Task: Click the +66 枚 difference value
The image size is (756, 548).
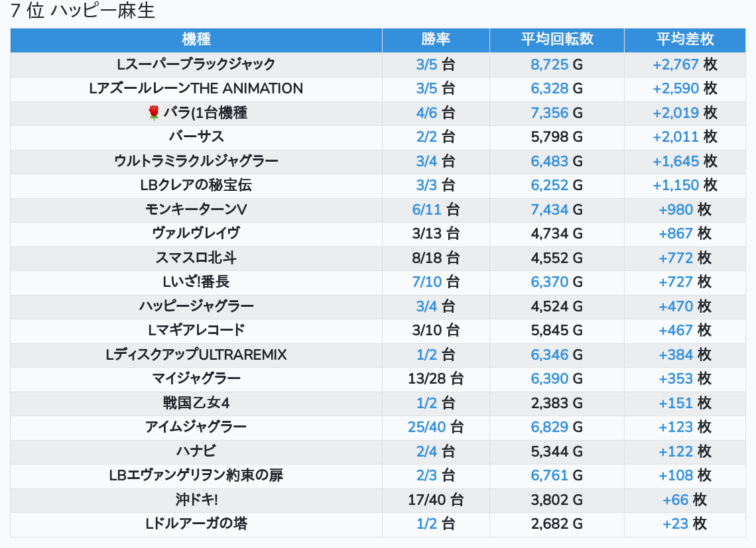Action: (x=684, y=500)
